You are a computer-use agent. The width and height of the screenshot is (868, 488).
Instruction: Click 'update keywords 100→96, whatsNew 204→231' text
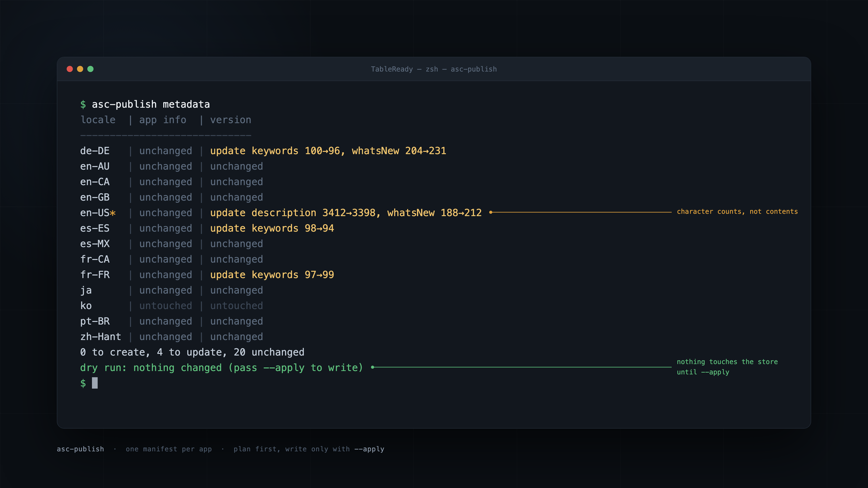coord(328,151)
